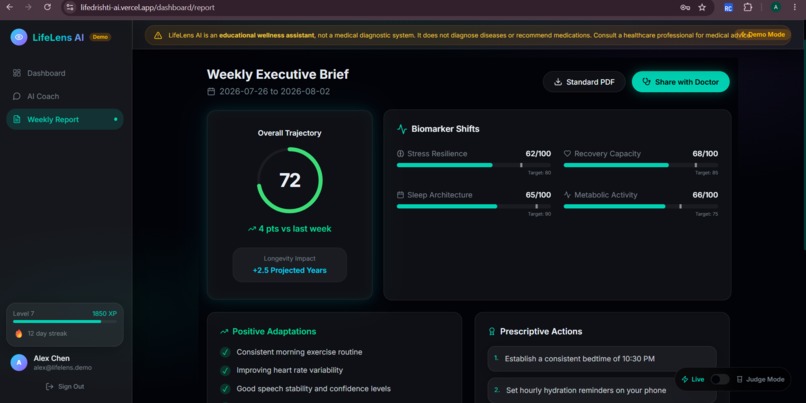The width and height of the screenshot is (806, 403).
Task: Click the Longevity Impact +2.5 Projected Years box
Action: click(x=289, y=265)
